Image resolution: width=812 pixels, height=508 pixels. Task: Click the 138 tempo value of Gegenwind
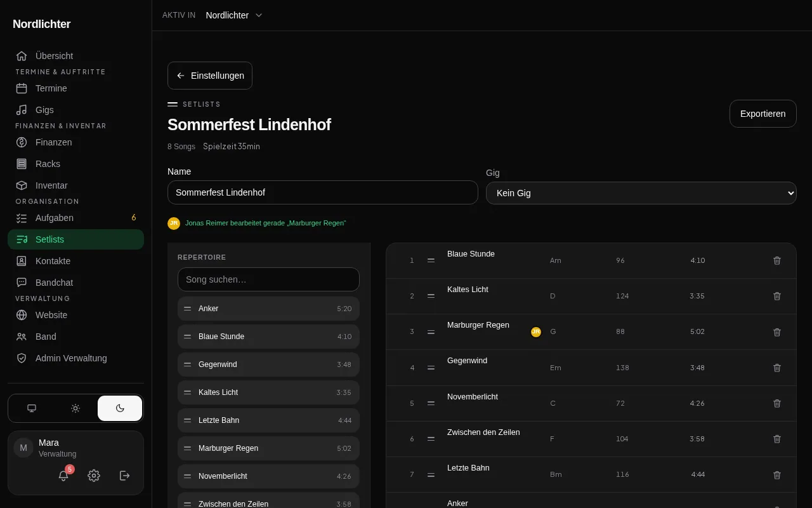tap(622, 368)
